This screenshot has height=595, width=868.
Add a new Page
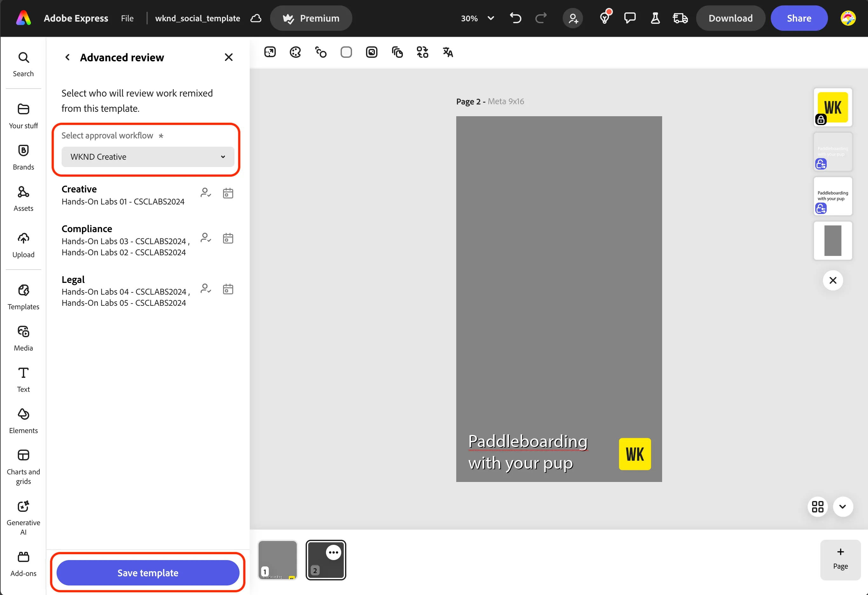click(x=840, y=559)
